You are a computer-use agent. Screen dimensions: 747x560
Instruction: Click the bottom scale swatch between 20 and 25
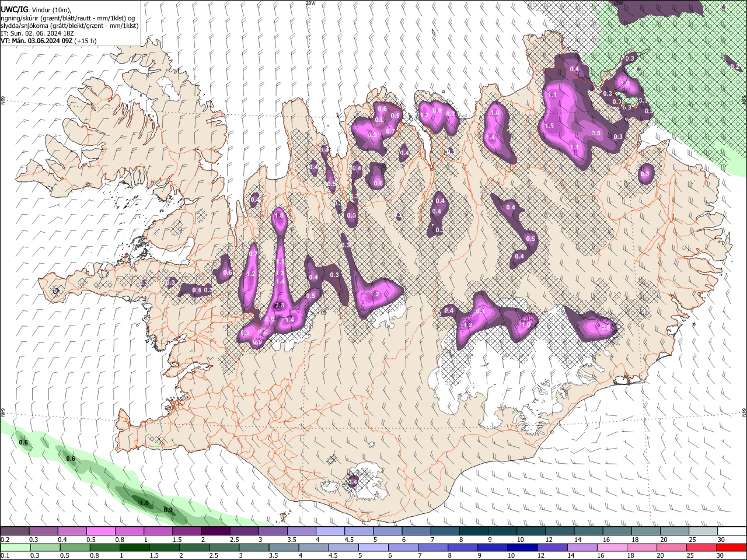coord(672,547)
